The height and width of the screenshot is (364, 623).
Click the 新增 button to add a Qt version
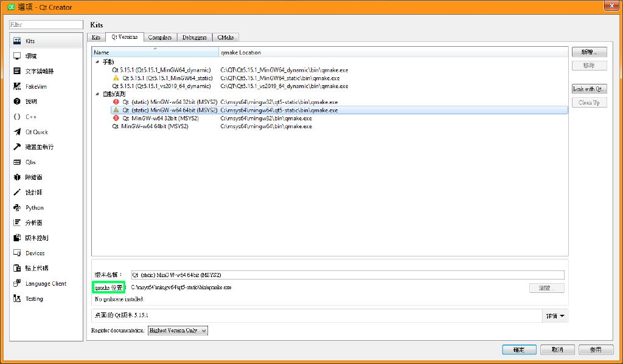pyautogui.click(x=588, y=51)
